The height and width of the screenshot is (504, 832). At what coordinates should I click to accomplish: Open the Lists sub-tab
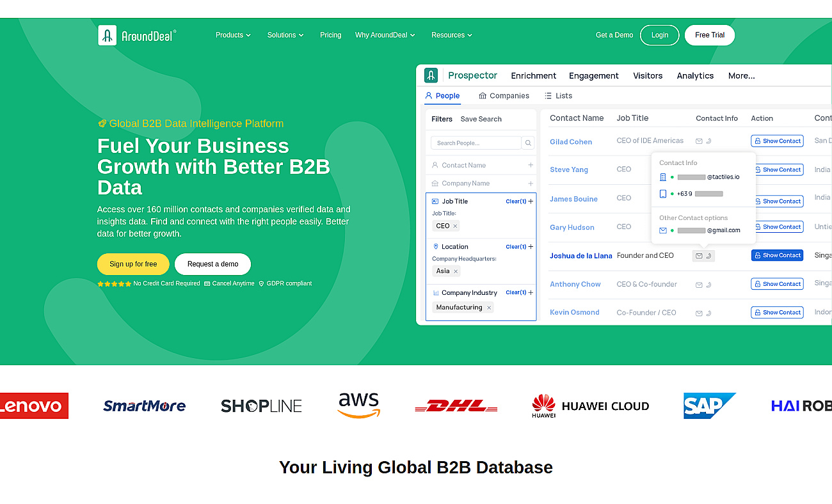coord(558,96)
